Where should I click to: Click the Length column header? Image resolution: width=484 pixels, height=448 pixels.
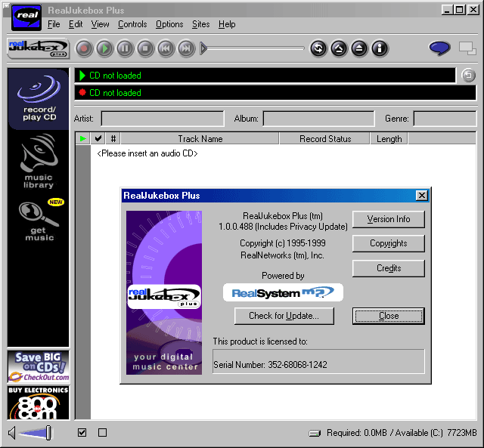tap(389, 138)
